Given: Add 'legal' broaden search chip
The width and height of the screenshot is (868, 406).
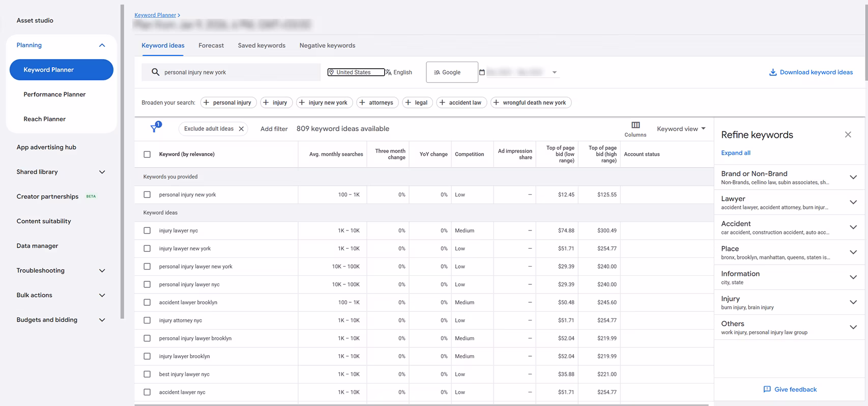Looking at the screenshot, I should point(418,103).
